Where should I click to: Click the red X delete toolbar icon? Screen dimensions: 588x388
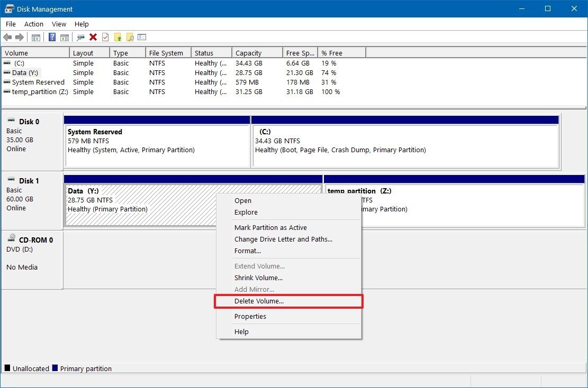click(x=93, y=37)
